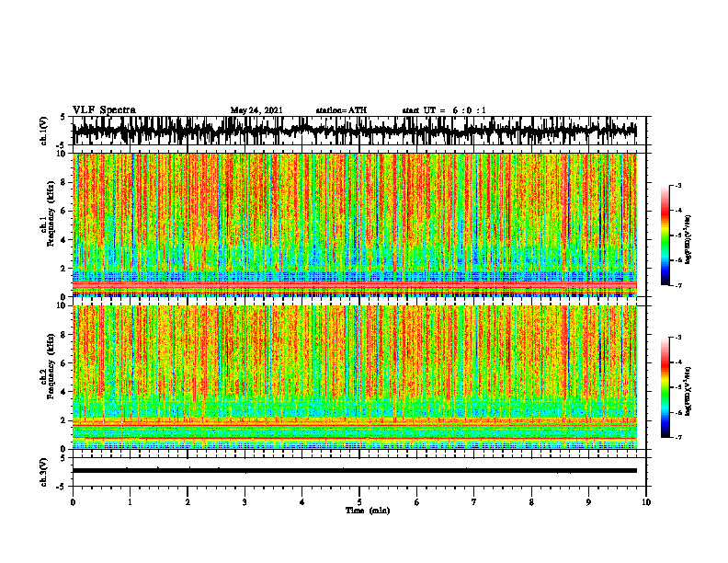Pick the ch.1 spectrogram color scale bar
Viewport: 728px width, 563px height.
coord(665,235)
